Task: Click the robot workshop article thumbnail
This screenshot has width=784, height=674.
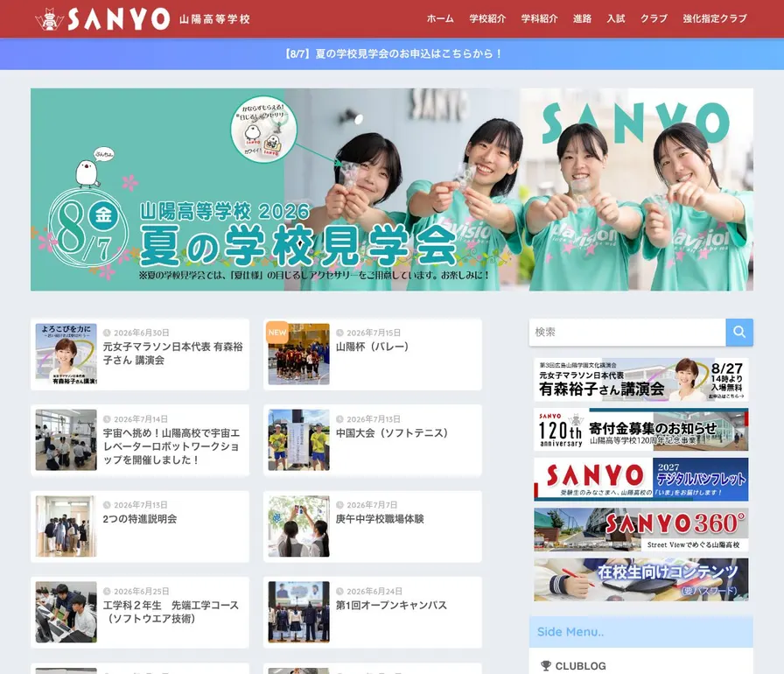Action: click(66, 440)
